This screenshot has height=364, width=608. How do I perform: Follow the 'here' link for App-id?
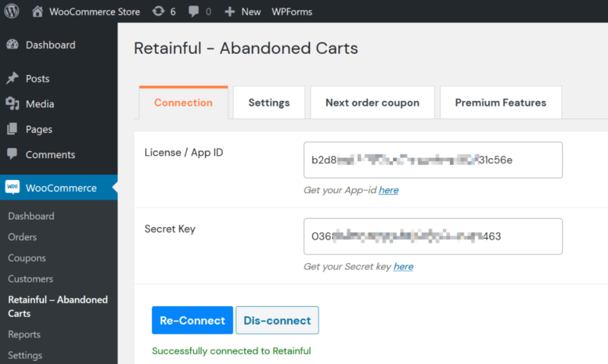tap(388, 190)
